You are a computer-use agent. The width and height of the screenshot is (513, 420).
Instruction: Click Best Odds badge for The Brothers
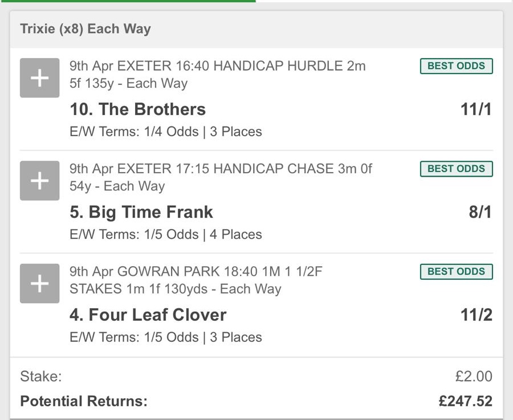456,66
